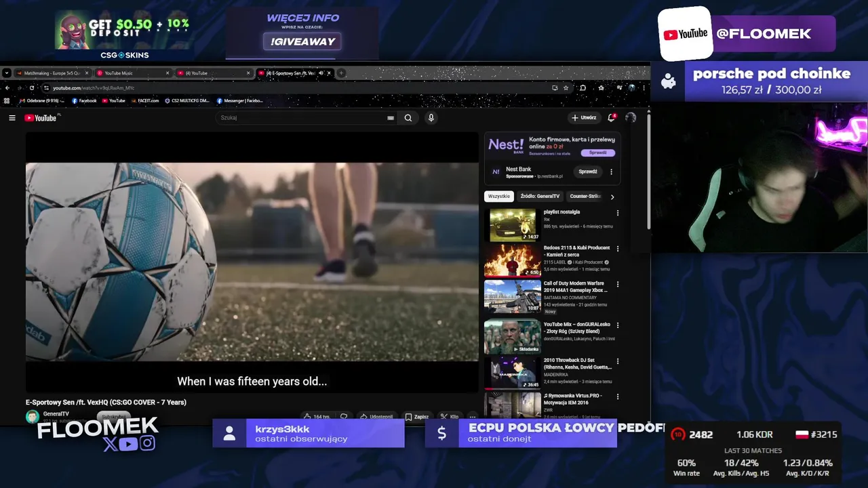This screenshot has width=868, height=488.
Task: Click the video title E-Sportowy Sen /ft. VexHQ
Action: [x=106, y=403]
